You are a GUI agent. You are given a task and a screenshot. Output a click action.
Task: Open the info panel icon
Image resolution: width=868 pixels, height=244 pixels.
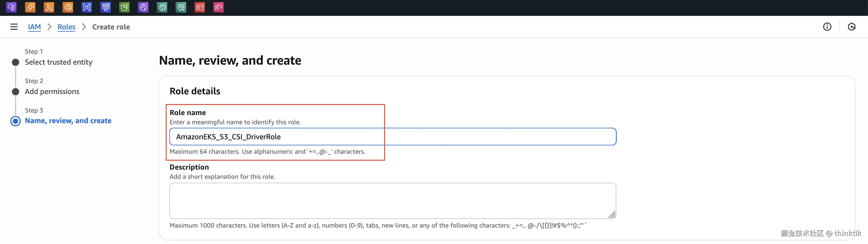(827, 27)
